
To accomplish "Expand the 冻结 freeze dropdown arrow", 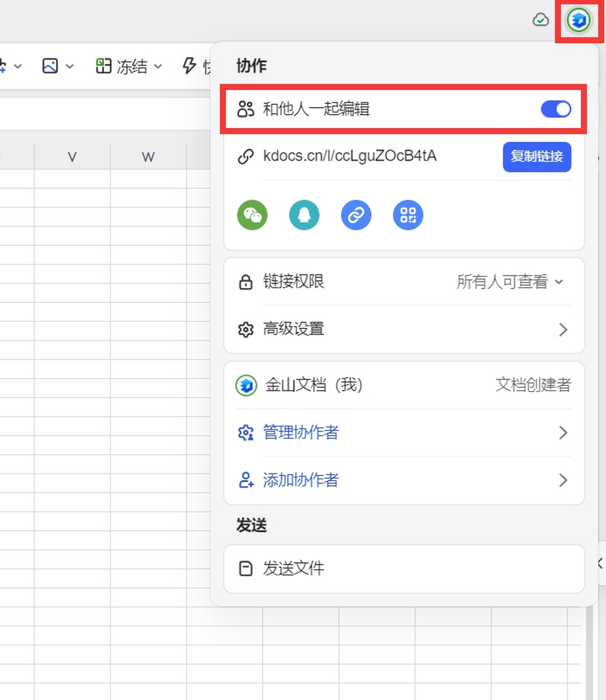I will pyautogui.click(x=158, y=67).
